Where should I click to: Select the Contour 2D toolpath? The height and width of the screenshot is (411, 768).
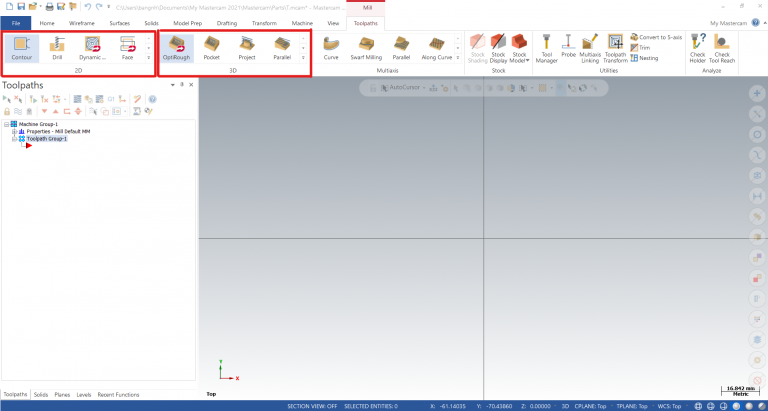(22, 48)
